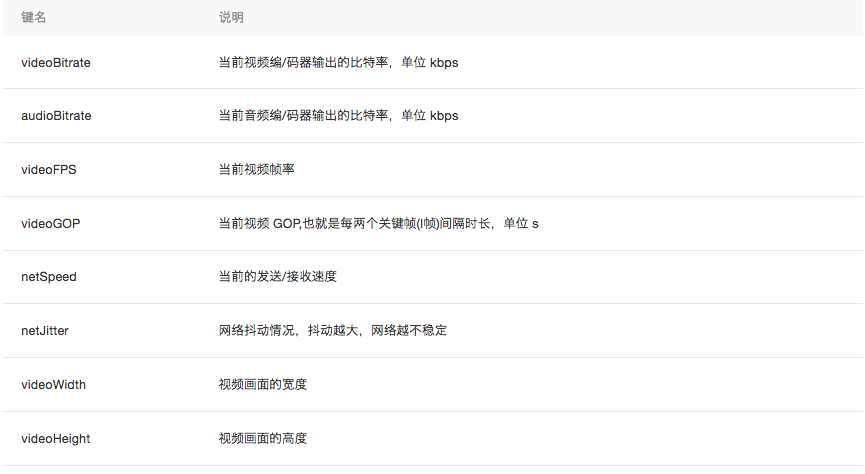Click the description 视频画面的宽度
The height and width of the screenshot is (474, 865).
(263, 385)
